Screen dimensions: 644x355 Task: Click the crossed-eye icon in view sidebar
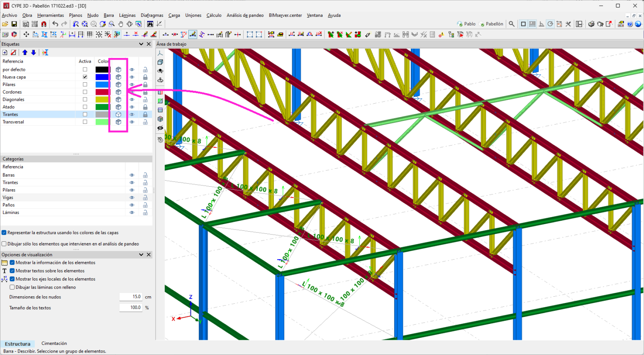pos(160,128)
